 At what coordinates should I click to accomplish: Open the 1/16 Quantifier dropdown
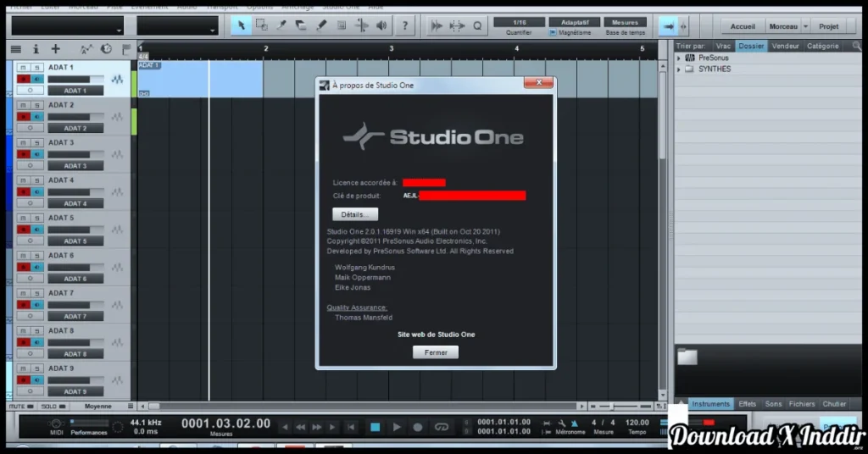519,22
